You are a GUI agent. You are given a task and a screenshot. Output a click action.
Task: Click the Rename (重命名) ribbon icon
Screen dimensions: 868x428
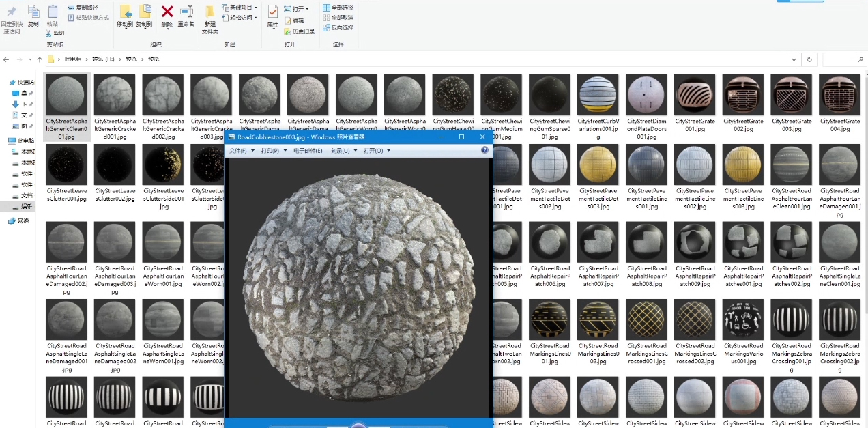coord(186,12)
